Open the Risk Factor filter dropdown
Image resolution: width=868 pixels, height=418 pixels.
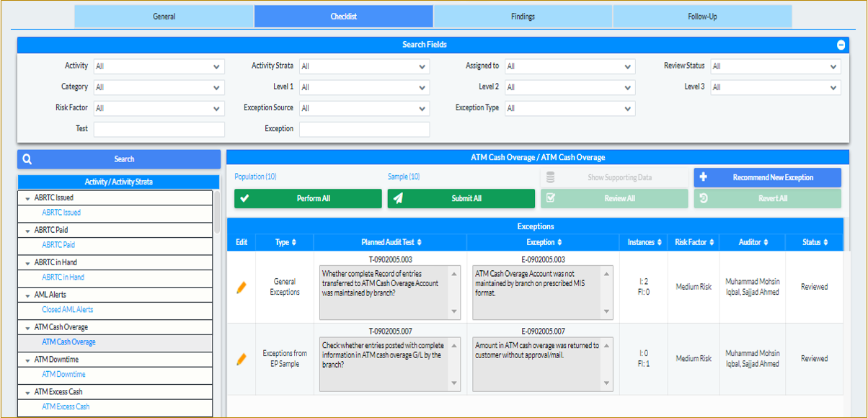[159, 108]
